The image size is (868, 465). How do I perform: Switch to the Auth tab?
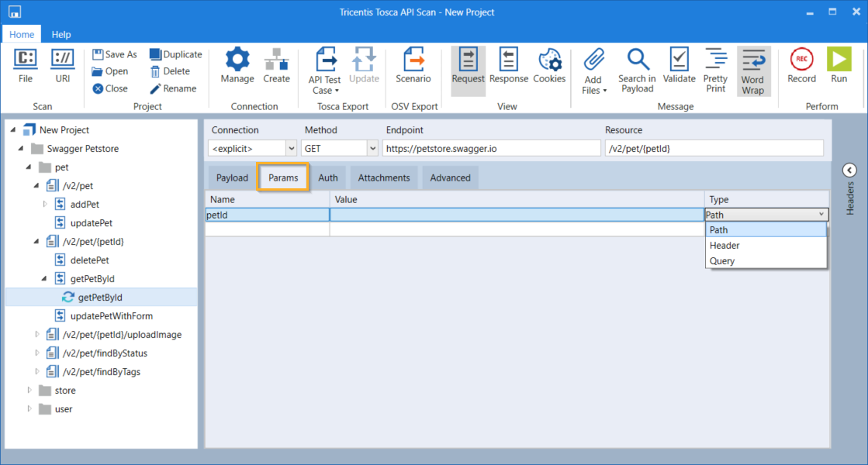(x=328, y=177)
